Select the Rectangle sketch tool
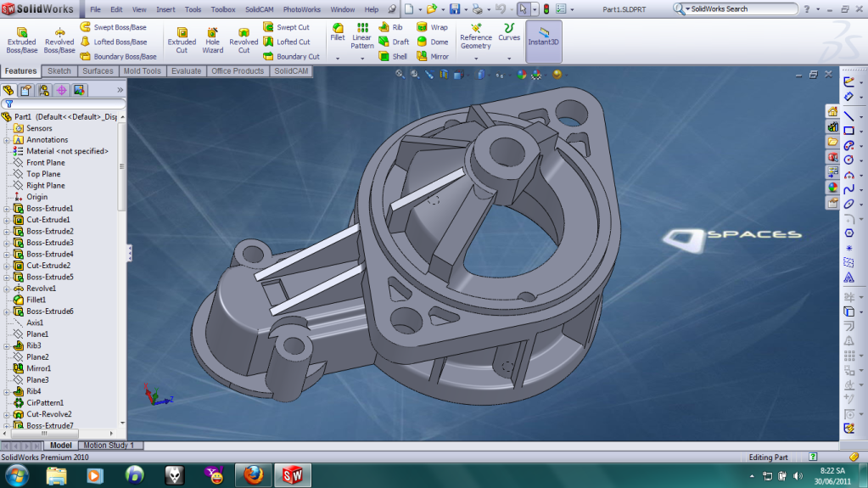The image size is (868, 488). pos(848,131)
